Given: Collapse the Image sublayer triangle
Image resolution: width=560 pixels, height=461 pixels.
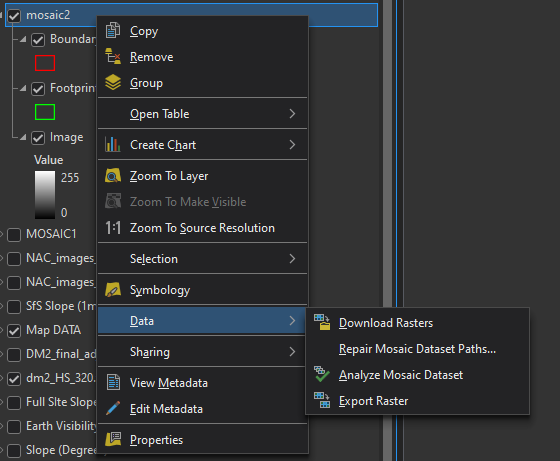Looking at the screenshot, I should 23,137.
